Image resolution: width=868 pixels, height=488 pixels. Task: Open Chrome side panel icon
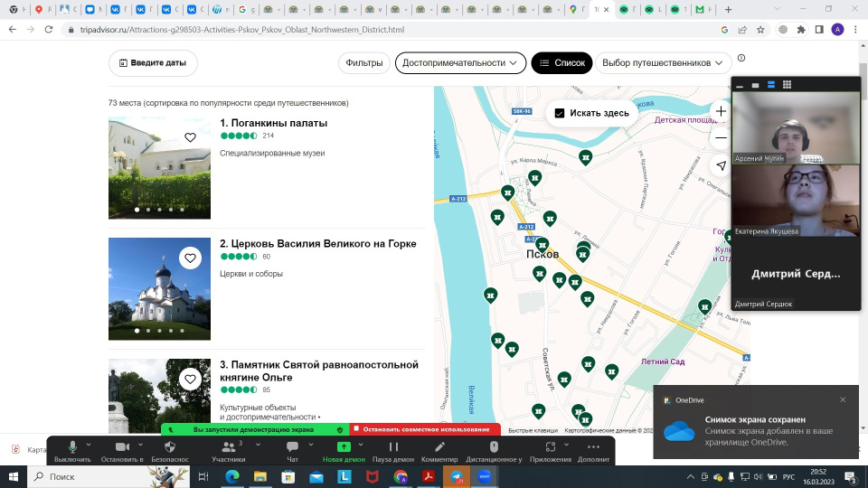click(x=819, y=30)
